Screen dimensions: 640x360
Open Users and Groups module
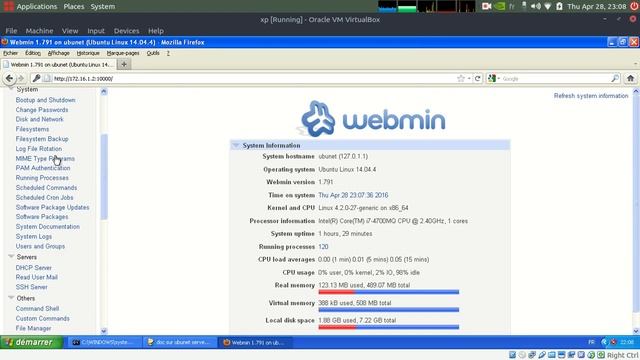[40, 246]
